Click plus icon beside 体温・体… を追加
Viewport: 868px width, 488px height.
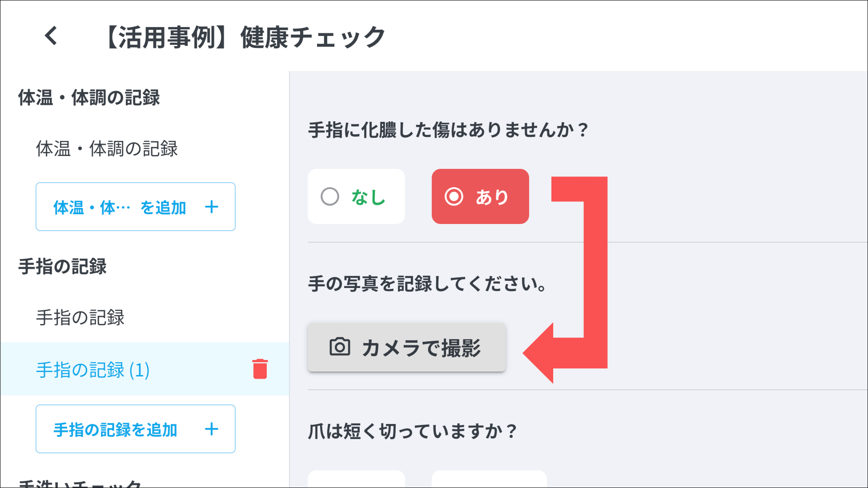click(212, 207)
